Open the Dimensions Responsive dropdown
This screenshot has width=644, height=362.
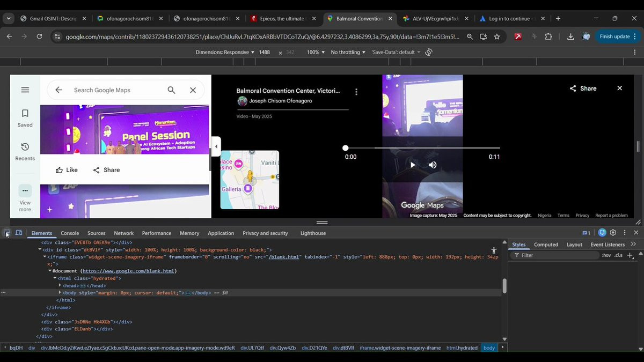(x=225, y=52)
